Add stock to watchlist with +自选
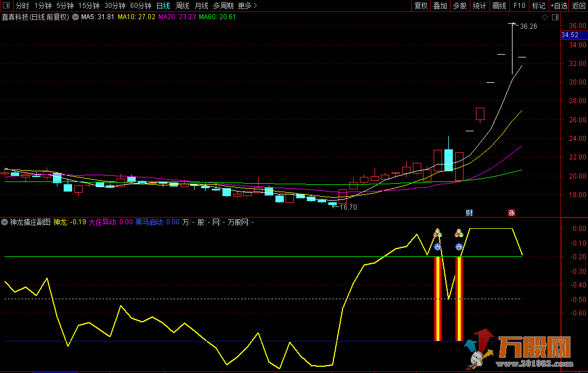 (559, 6)
